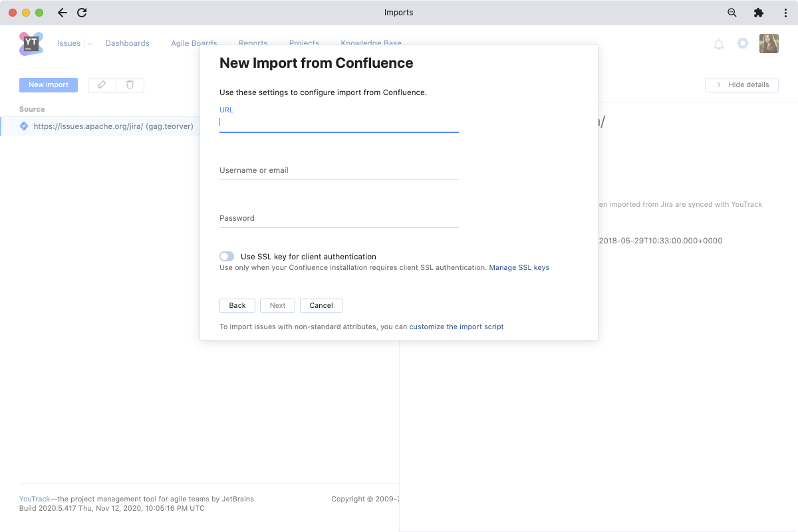Collapse details with Hide details button

tap(741, 84)
